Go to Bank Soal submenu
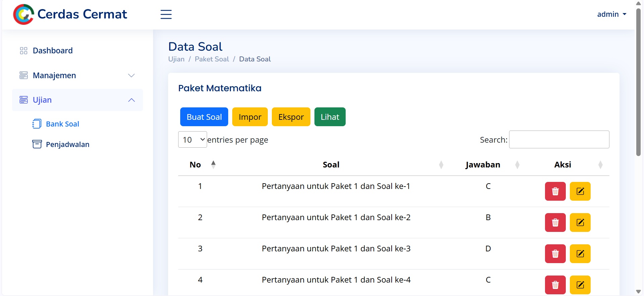 (62, 124)
